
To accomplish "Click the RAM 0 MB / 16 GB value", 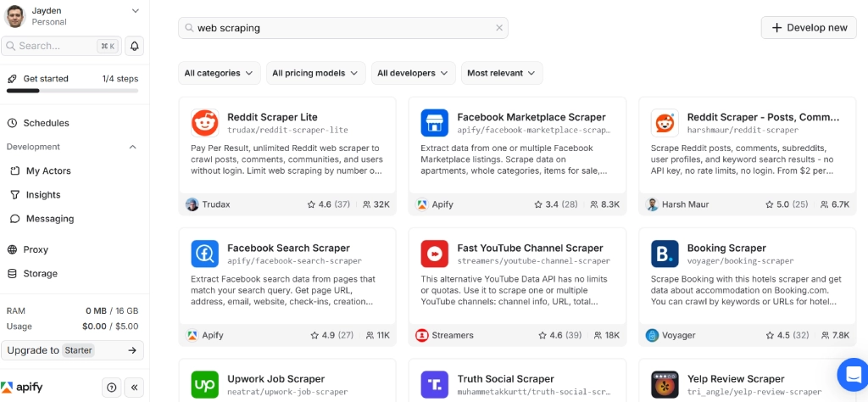I will [112, 310].
